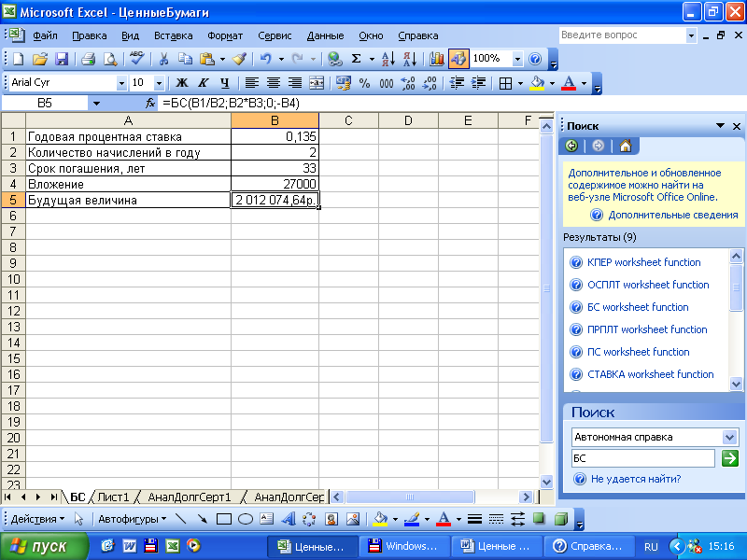Switch to the Лист1 sheet tab
The height and width of the screenshot is (560, 747).
[113, 497]
